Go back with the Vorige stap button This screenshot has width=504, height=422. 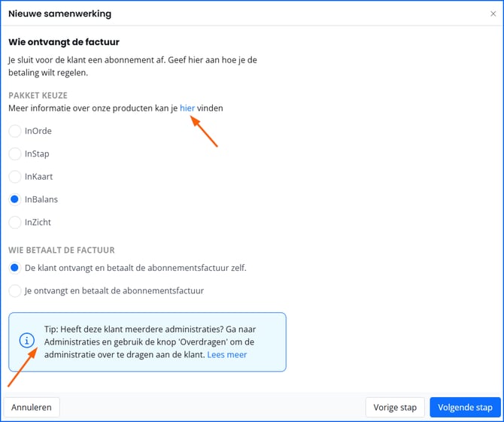click(395, 407)
